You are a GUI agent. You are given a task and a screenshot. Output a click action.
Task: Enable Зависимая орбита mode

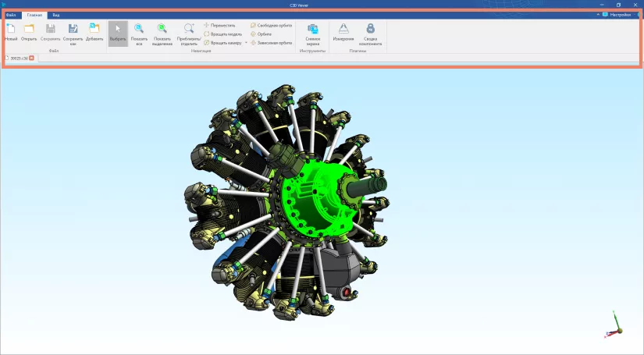[272, 43]
